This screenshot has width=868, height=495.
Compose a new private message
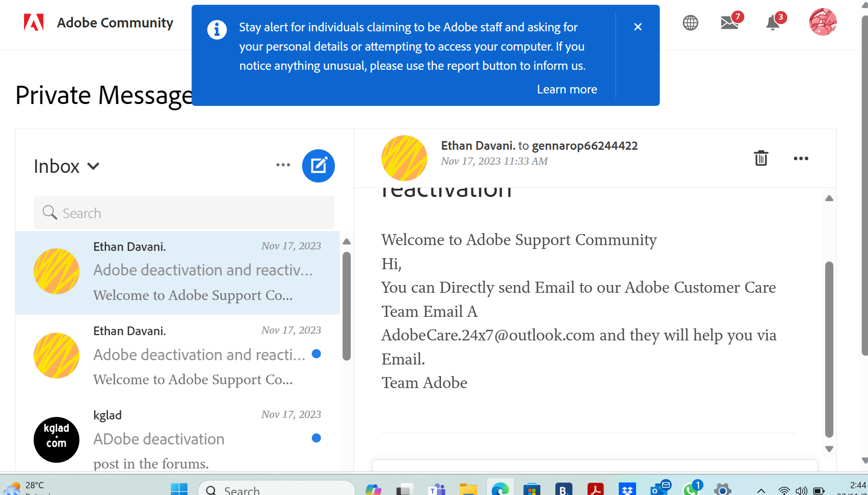point(318,166)
